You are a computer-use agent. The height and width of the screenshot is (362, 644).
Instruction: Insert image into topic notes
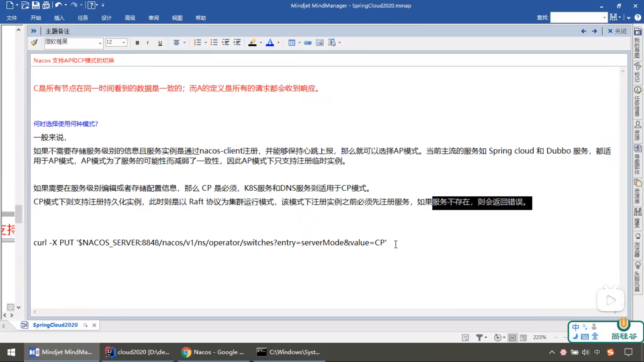click(320, 43)
